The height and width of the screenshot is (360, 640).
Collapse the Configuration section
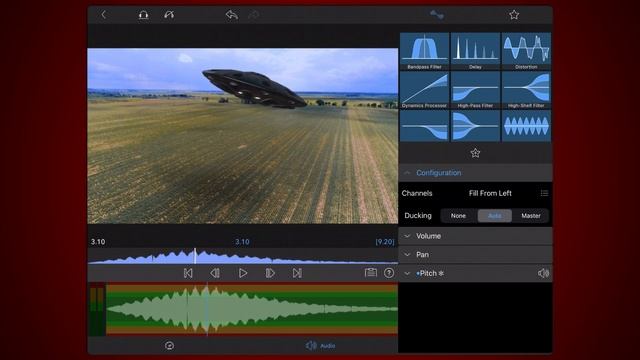pyautogui.click(x=475, y=173)
